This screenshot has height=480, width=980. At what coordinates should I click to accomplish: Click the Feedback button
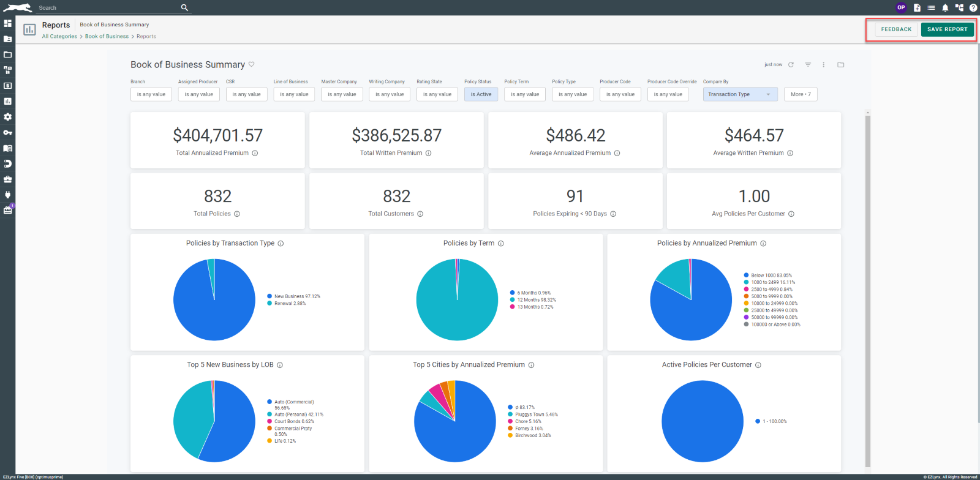tap(897, 29)
